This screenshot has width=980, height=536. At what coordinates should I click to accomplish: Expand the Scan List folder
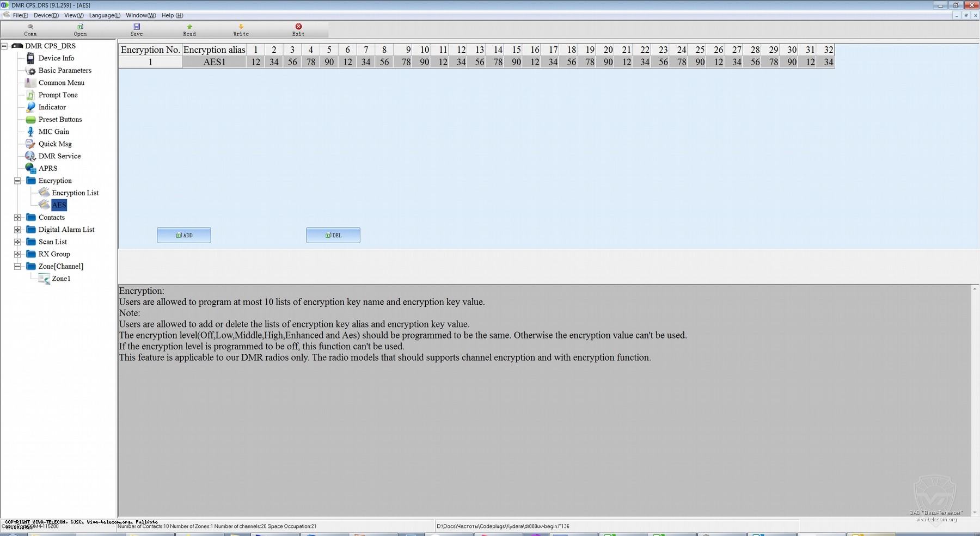pos(17,242)
